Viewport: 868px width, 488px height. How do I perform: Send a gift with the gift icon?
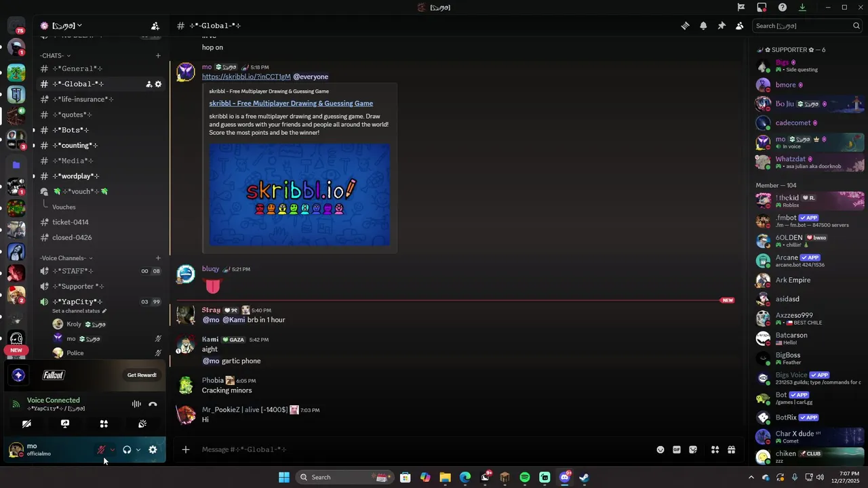tap(732, 449)
